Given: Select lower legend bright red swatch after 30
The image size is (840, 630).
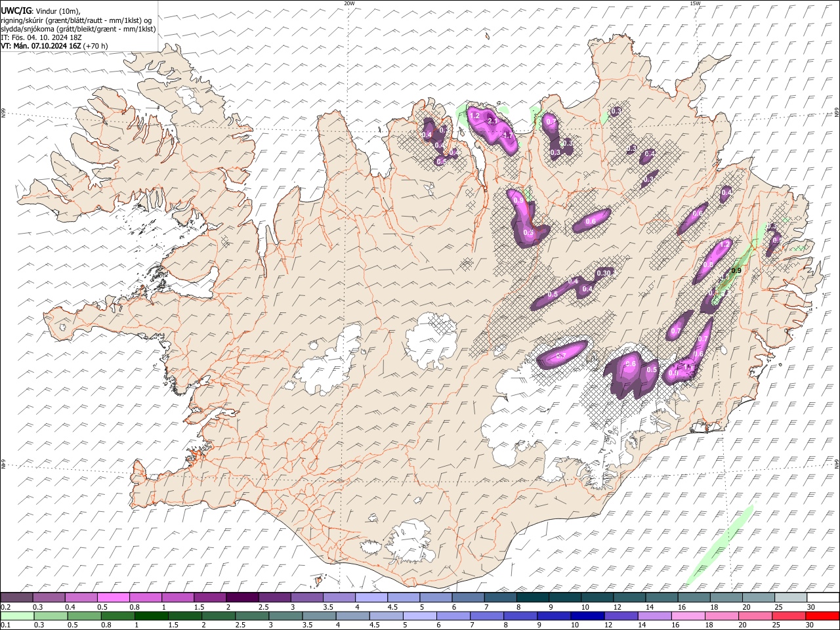Looking at the screenshot, I should tap(823, 616).
